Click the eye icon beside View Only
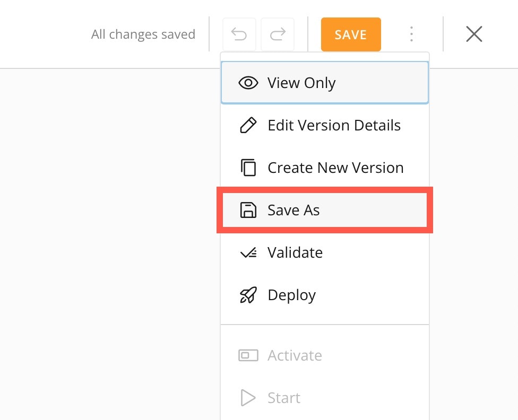 248,83
